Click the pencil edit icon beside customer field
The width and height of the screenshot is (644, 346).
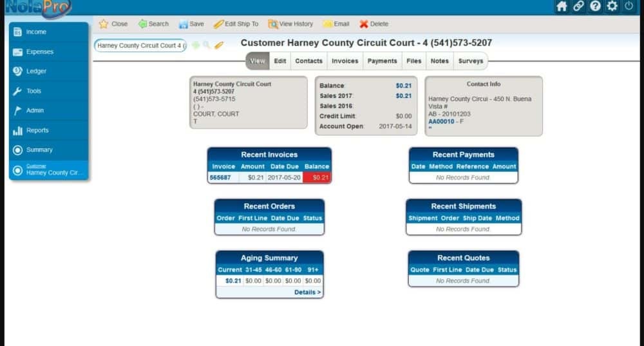tap(218, 45)
